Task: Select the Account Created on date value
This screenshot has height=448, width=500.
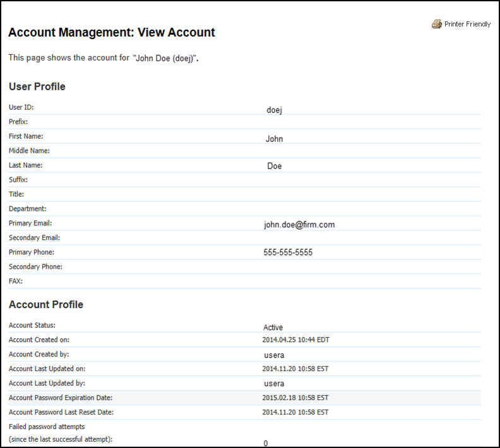Action: point(295,339)
